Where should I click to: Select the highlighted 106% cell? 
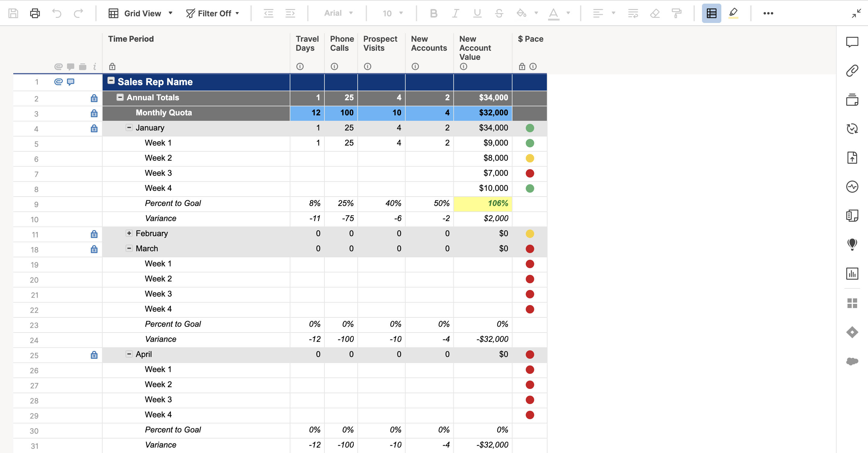483,203
